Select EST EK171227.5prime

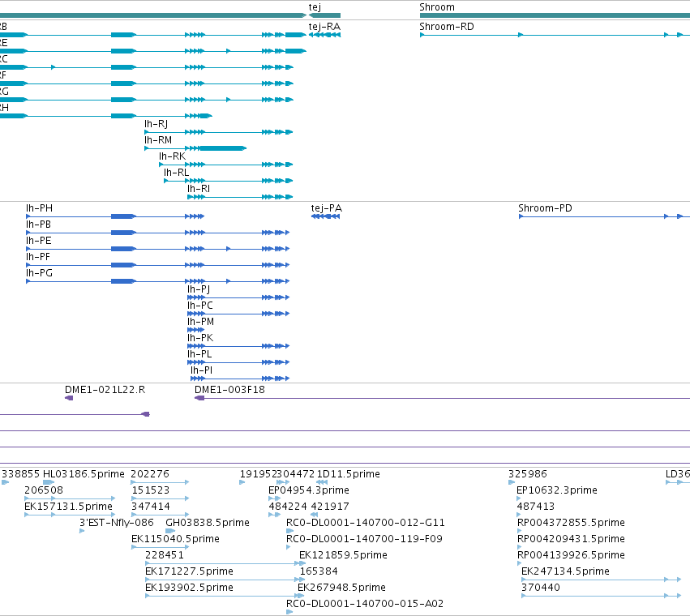tap(189, 571)
